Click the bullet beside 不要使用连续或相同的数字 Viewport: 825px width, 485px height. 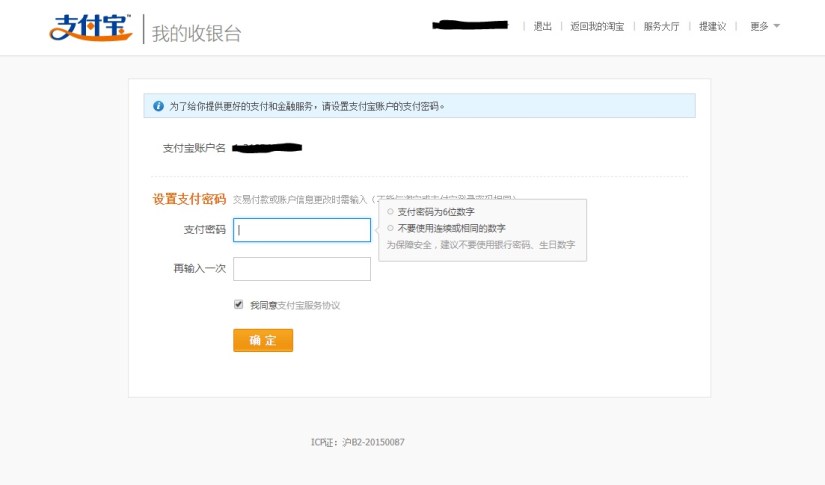[391, 228]
